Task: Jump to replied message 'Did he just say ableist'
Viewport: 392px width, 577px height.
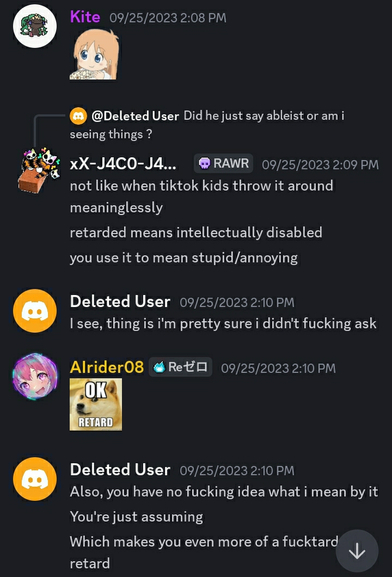Action: [207, 125]
